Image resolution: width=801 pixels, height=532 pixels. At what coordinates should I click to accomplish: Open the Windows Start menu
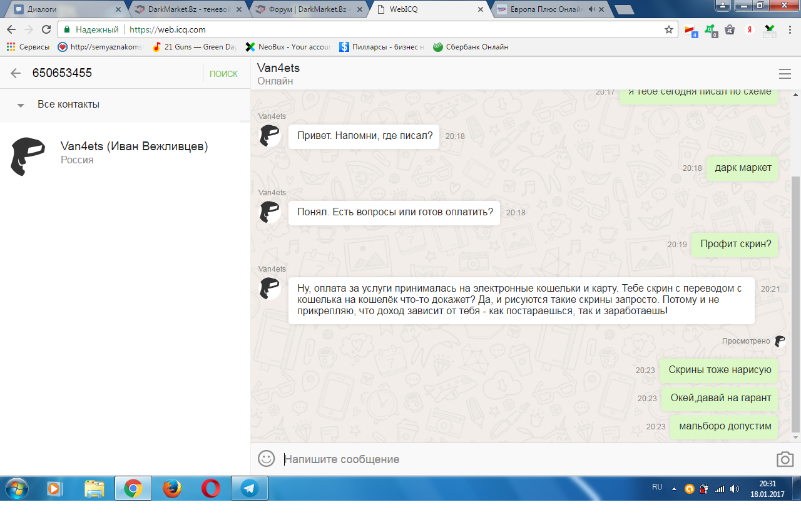coord(16,488)
